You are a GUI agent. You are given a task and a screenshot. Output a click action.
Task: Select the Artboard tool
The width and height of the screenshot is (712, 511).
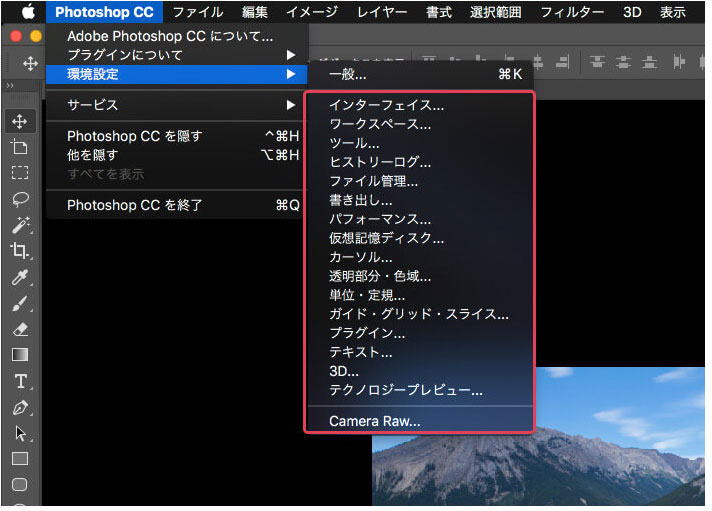pos(20,147)
